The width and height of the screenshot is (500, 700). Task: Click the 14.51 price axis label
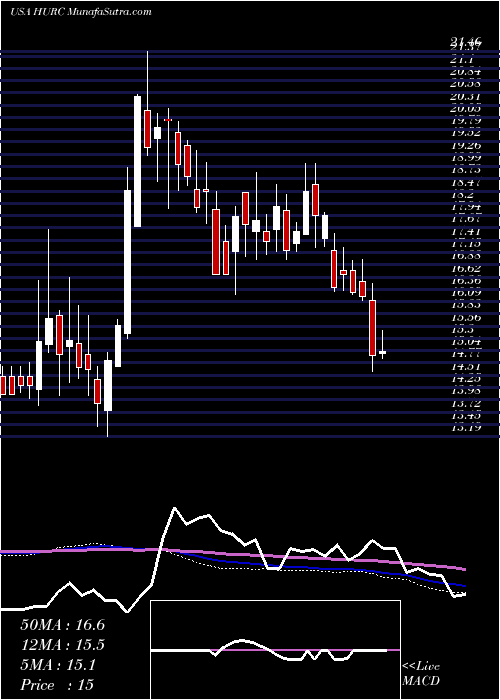[x=464, y=367]
